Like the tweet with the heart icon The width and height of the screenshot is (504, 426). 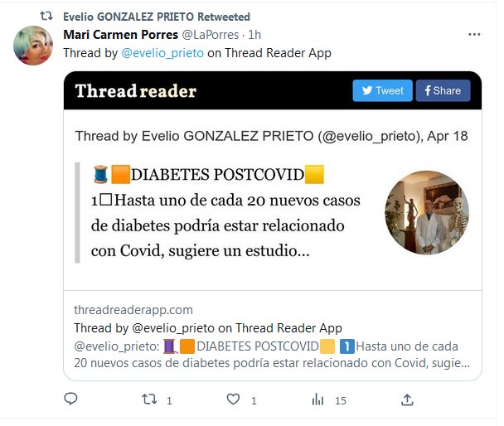(x=233, y=399)
